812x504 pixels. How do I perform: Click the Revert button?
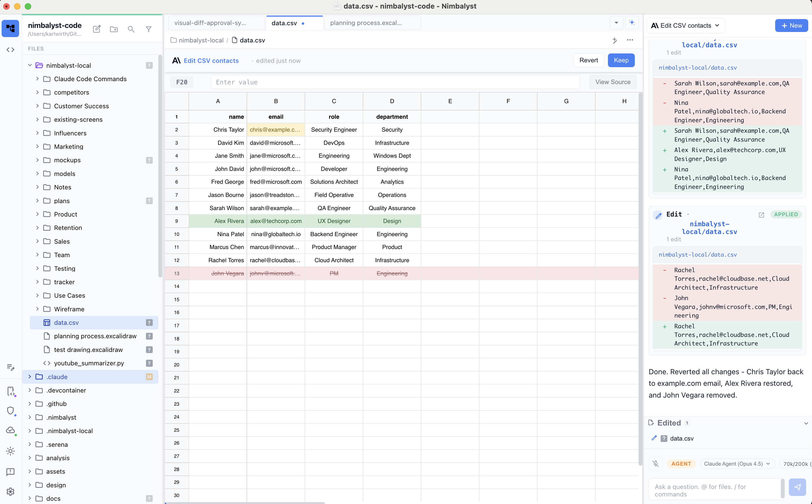tap(589, 60)
